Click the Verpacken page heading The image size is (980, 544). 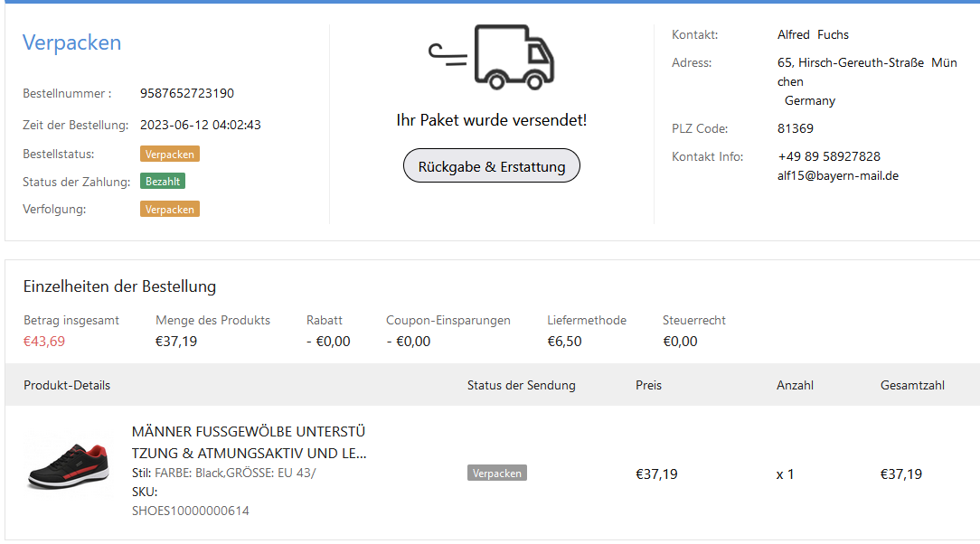point(71,42)
